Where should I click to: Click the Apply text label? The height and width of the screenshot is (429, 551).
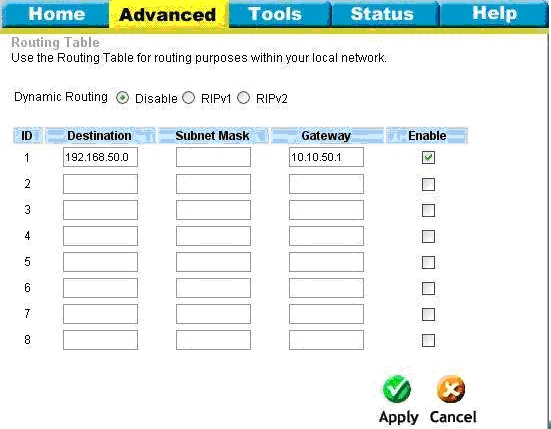click(398, 417)
